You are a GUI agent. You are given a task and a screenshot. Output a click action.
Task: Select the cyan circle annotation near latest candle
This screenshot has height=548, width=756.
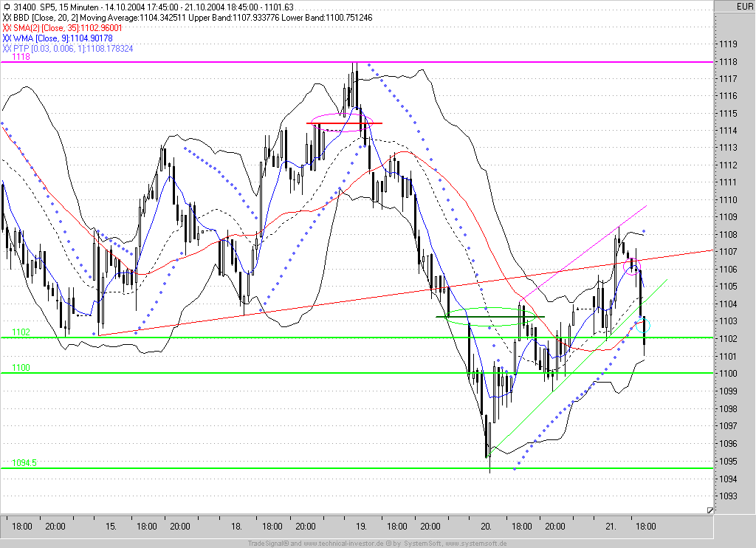tap(643, 326)
